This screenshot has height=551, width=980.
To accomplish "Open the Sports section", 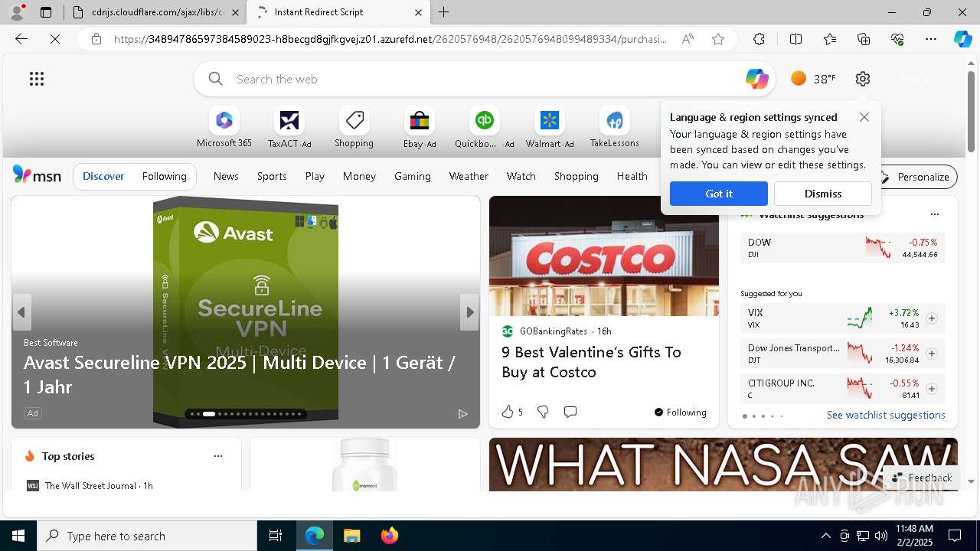I will [x=272, y=176].
